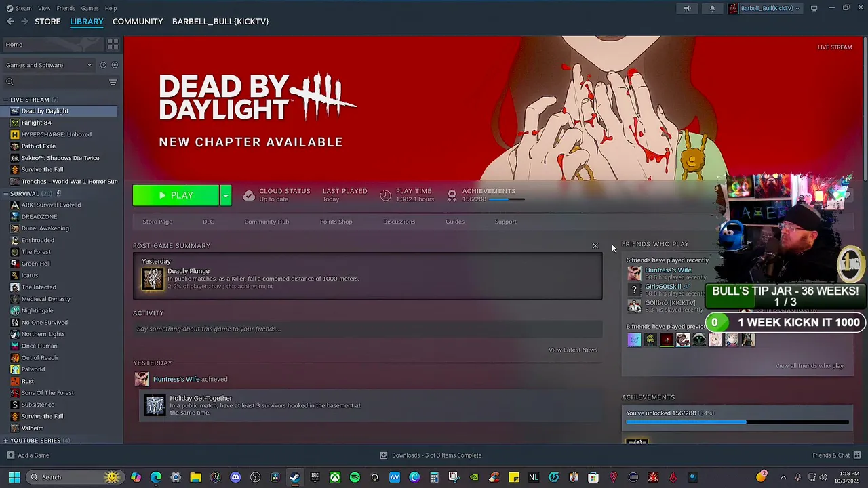Open the Support link
868x488 pixels.
(x=505, y=222)
